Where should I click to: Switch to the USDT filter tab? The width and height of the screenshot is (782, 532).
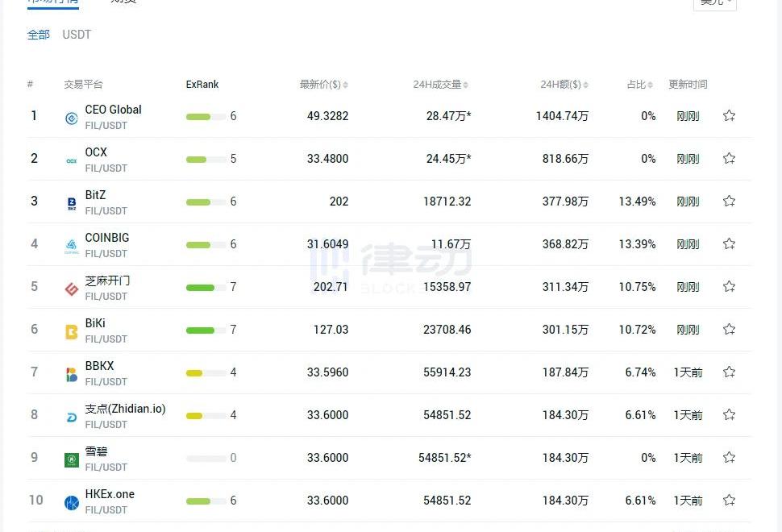(77, 35)
